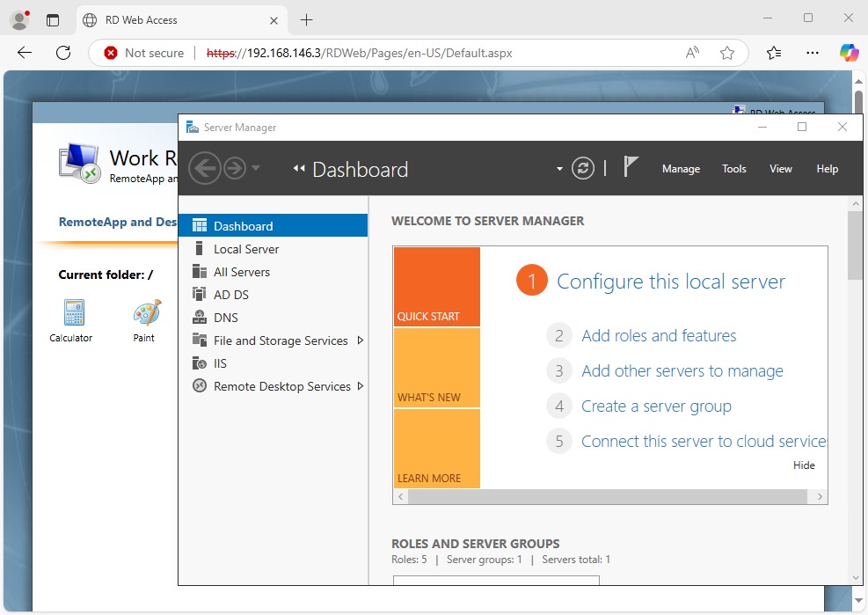868x615 pixels.
Task: Click the Not secure badge
Action: (x=142, y=53)
